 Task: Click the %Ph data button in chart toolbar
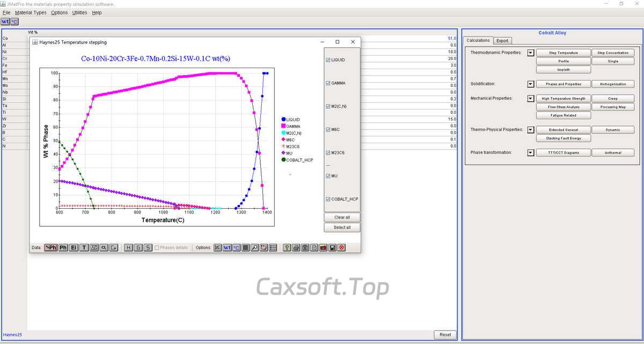tap(51, 247)
